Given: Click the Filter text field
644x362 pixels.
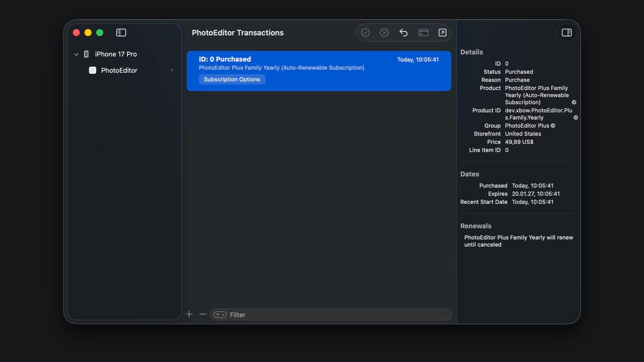Looking at the screenshot, I should tap(335, 315).
